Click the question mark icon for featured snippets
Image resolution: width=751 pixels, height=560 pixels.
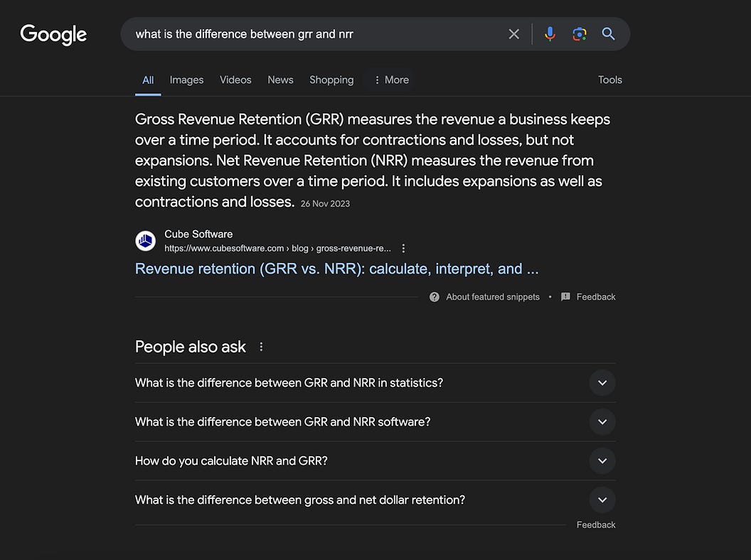[x=435, y=297]
